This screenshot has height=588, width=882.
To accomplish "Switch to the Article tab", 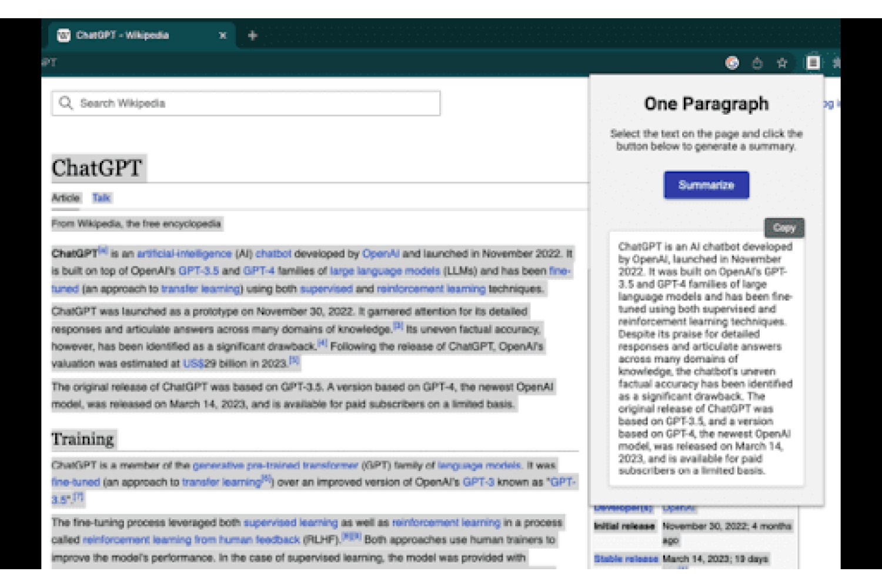I will point(65,198).
